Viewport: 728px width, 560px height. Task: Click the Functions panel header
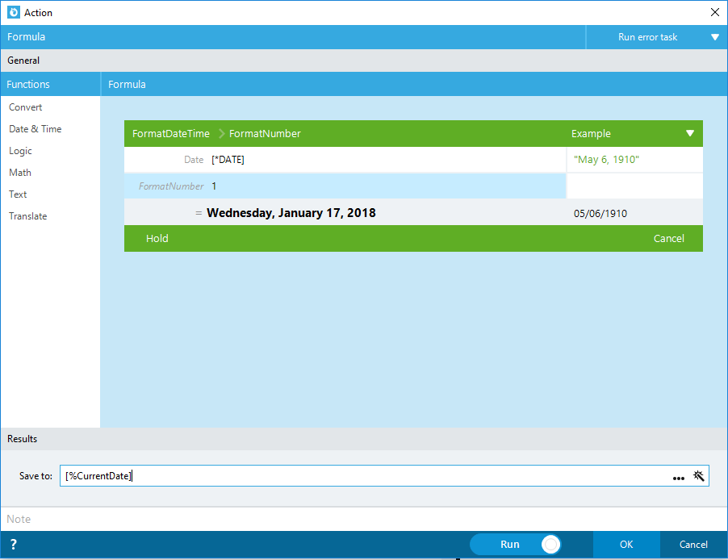tap(50, 84)
